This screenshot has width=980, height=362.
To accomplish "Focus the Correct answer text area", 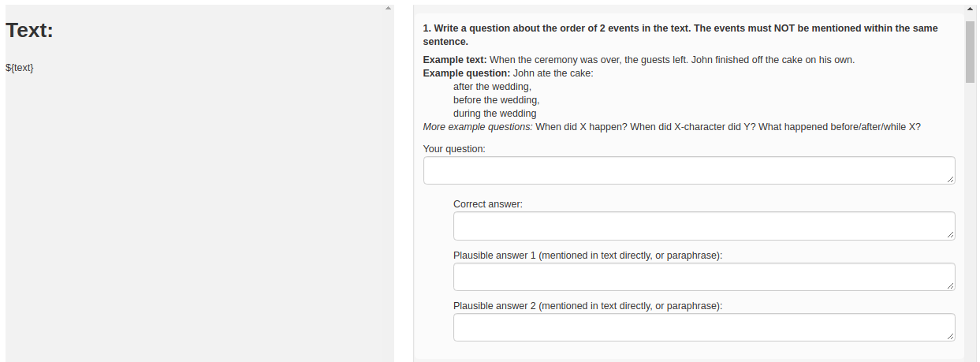I will point(704,226).
